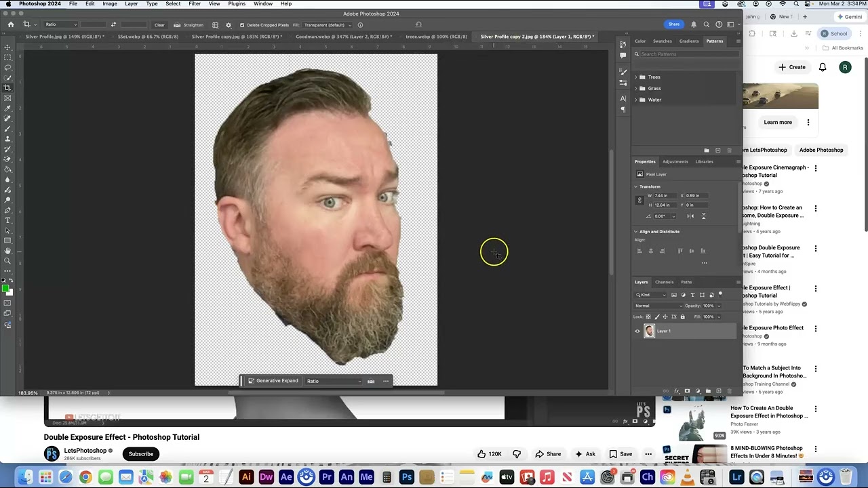Create a new adjustment layer
This screenshot has width=868, height=488.
point(698,391)
